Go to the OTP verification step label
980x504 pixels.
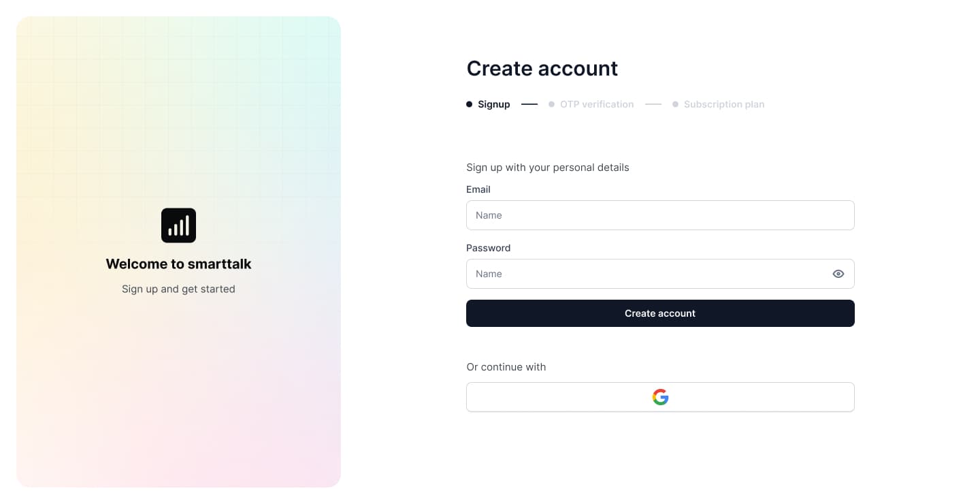[x=597, y=104]
